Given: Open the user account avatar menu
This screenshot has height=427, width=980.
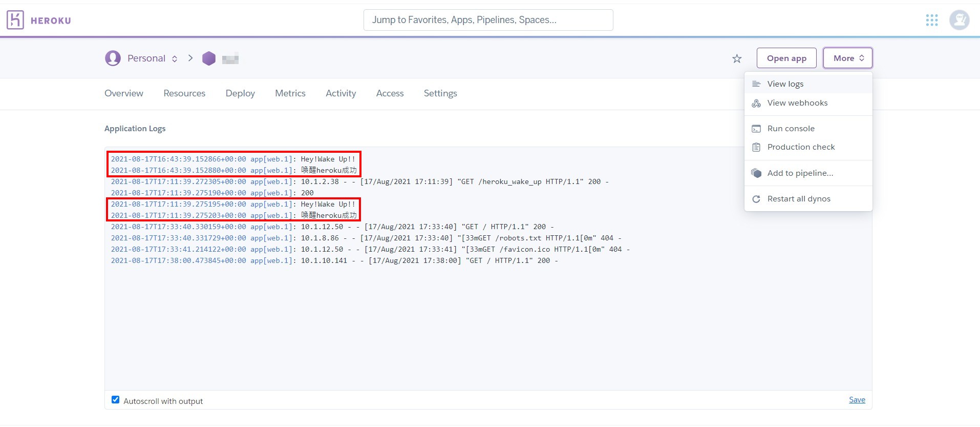Looking at the screenshot, I should click(959, 20).
